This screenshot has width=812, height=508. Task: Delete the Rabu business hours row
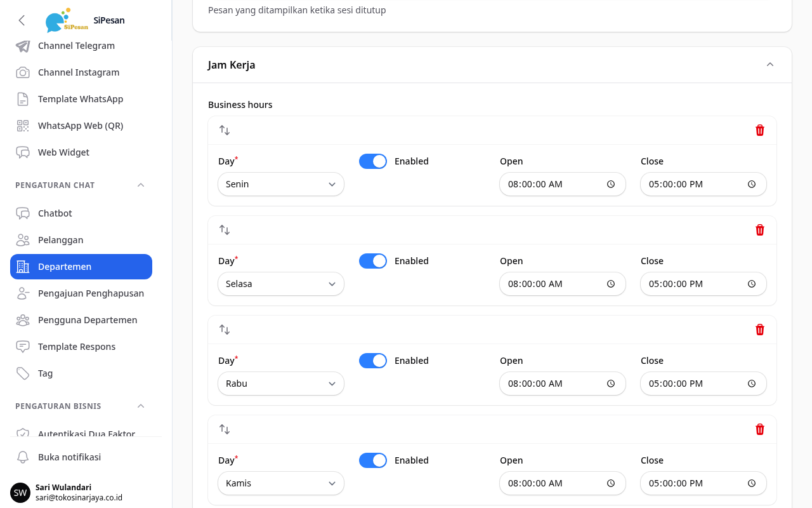tap(760, 330)
